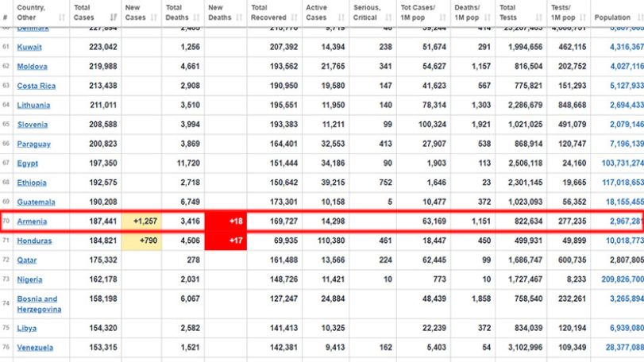Select Qatar's tests per million 600,735

[572, 260]
